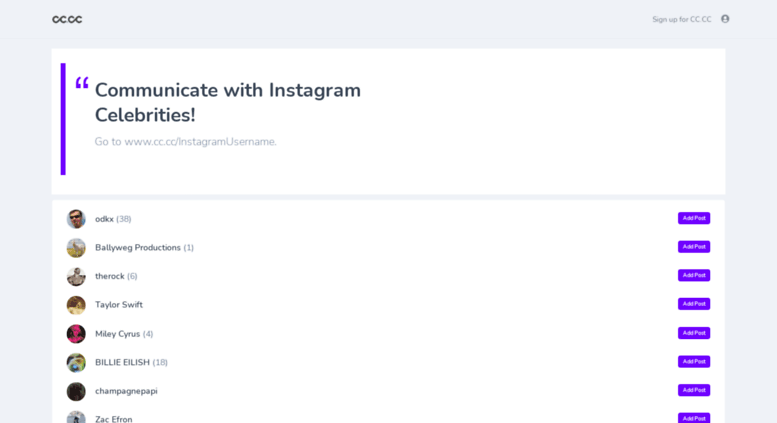The height and width of the screenshot is (423, 777).
Task: Select Taylor Swift avatar
Action: (76, 305)
